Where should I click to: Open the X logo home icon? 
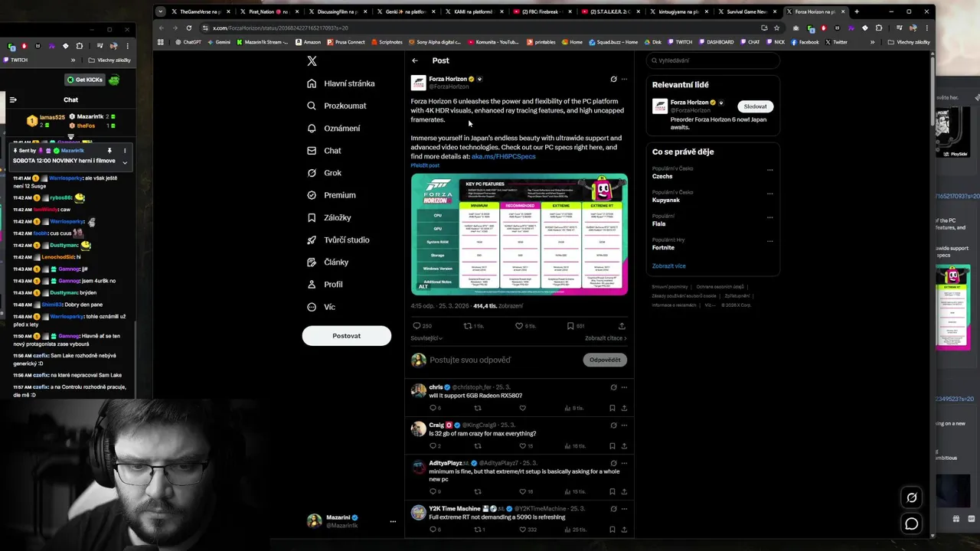point(312,61)
